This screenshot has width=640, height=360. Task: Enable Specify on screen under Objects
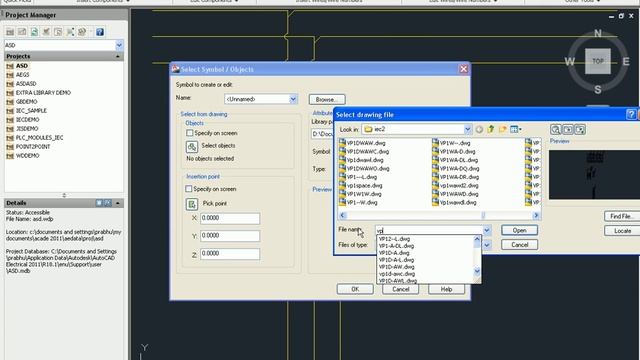pyautogui.click(x=189, y=133)
